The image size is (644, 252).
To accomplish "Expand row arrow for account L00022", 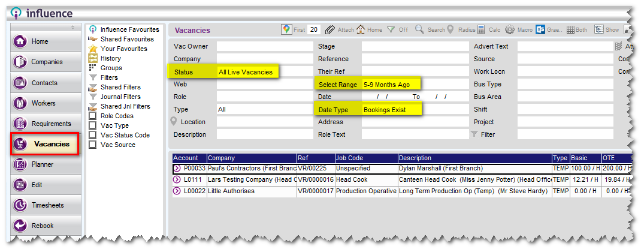I will (x=177, y=191).
